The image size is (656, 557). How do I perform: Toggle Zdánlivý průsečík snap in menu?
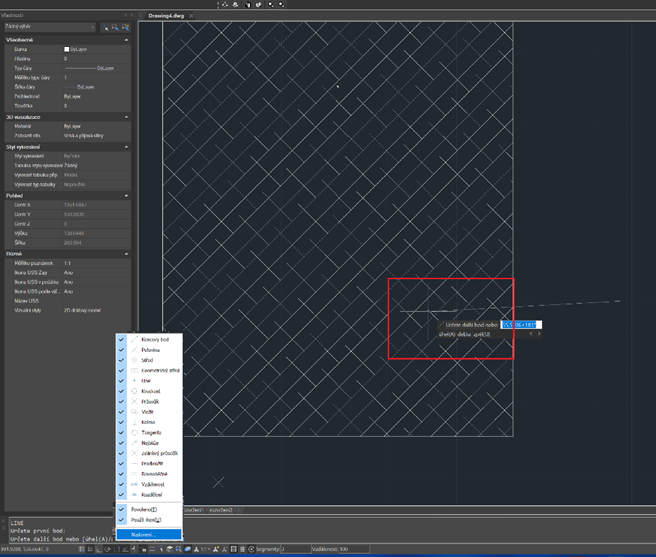click(149, 453)
